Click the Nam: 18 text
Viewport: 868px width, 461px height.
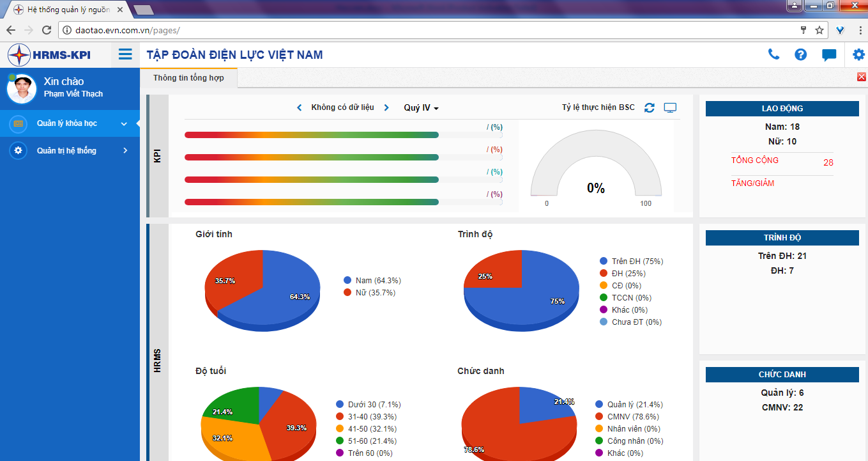782,127
